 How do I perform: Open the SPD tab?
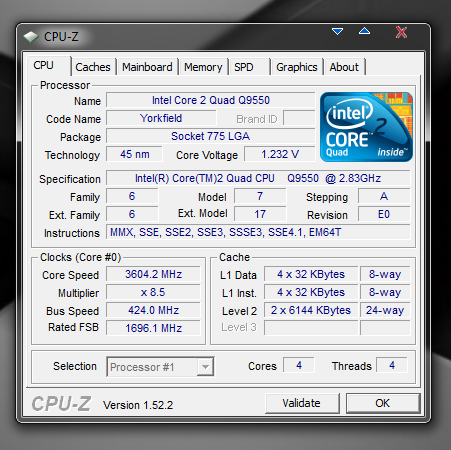(249, 67)
